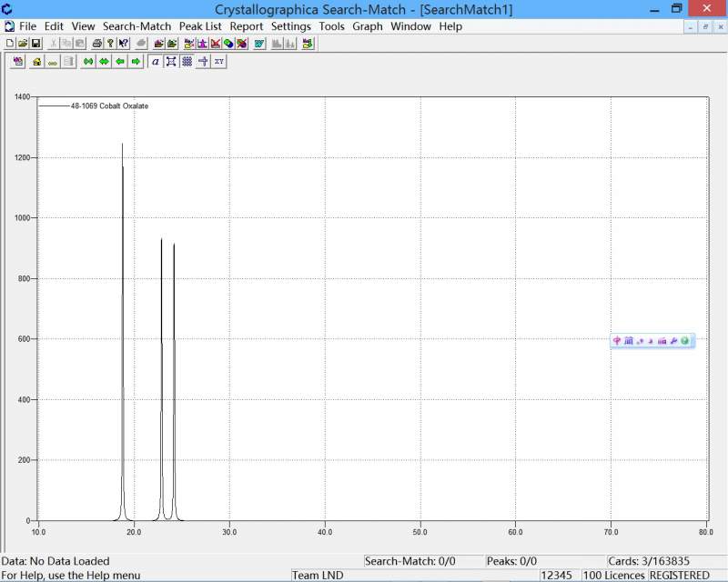Open the Help menu

coord(450,26)
